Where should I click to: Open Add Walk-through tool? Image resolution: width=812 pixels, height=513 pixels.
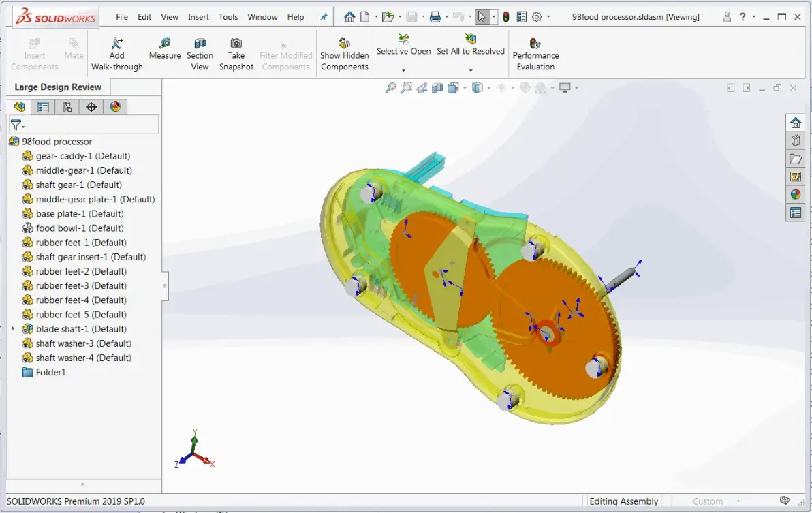point(117,55)
